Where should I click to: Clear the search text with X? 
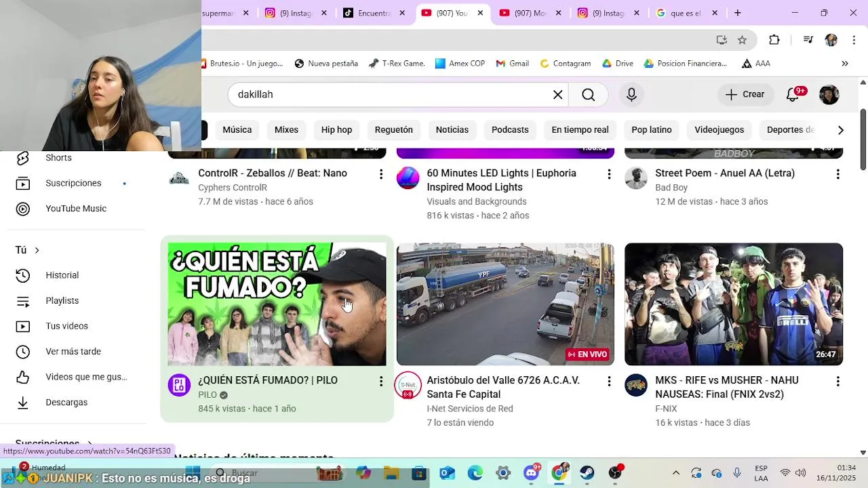coord(557,95)
